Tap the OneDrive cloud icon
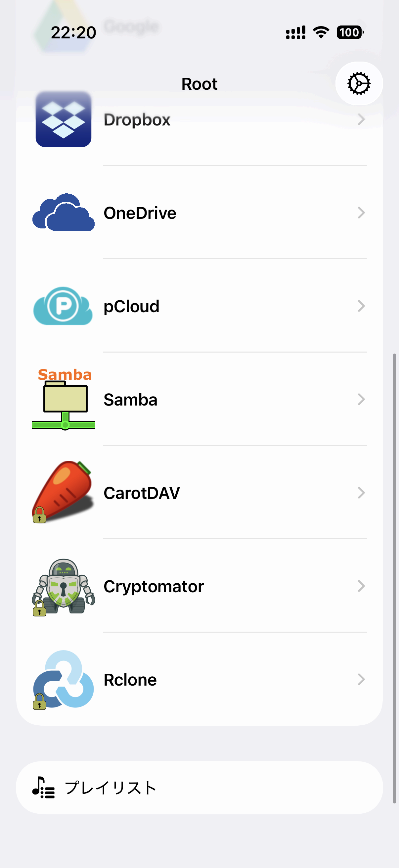Image resolution: width=399 pixels, height=868 pixels. tap(63, 213)
